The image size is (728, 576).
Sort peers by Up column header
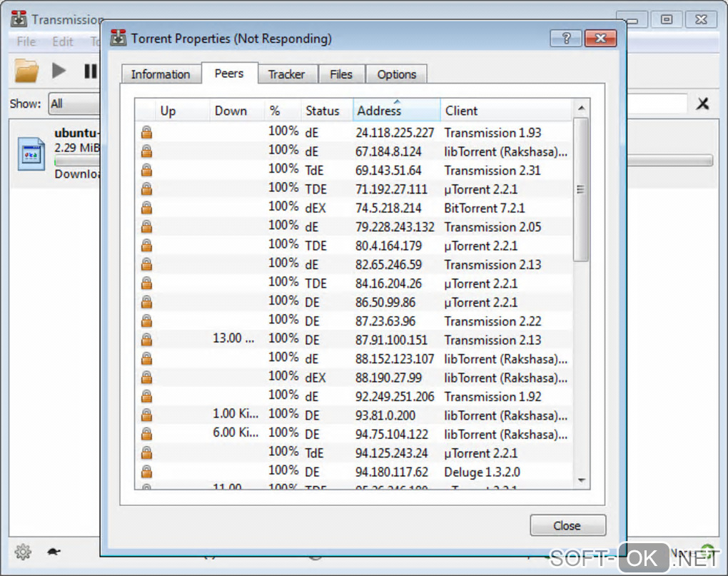click(x=181, y=111)
